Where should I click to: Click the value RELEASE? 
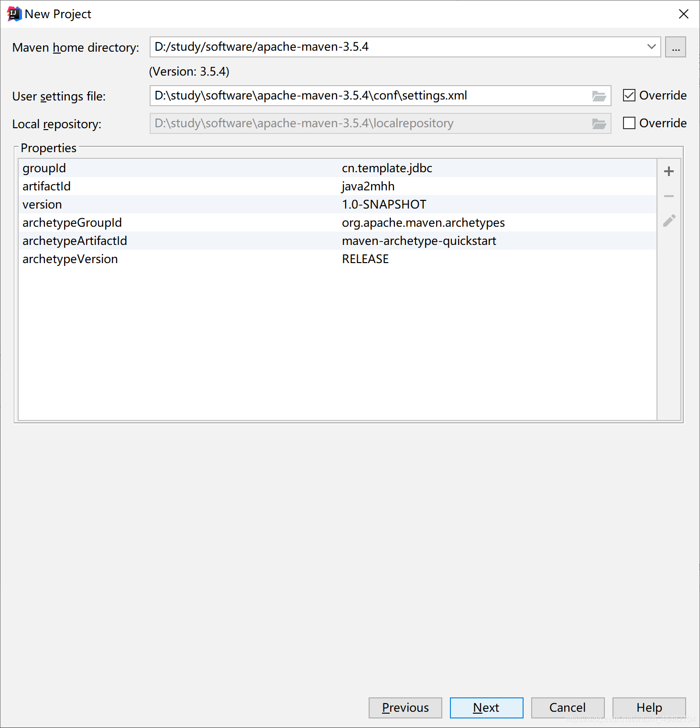(x=365, y=259)
